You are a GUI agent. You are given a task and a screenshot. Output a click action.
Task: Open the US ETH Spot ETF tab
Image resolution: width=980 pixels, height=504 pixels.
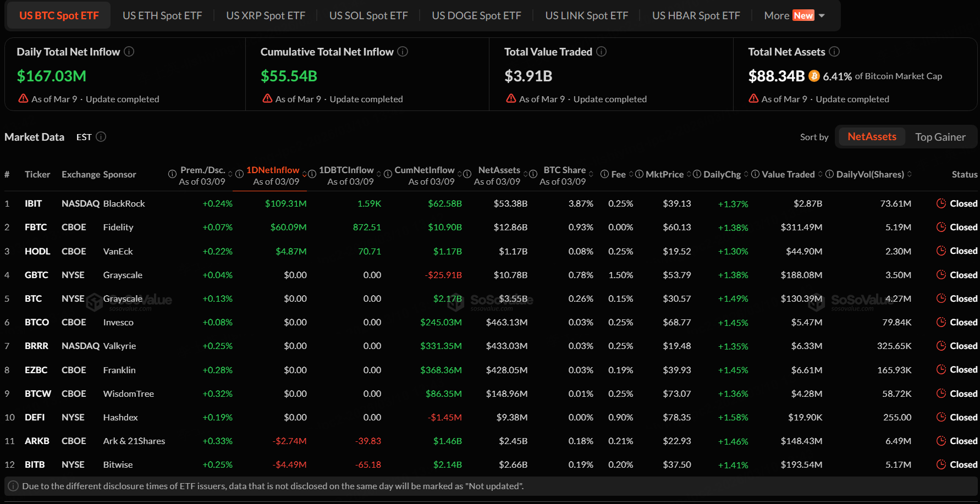point(162,16)
